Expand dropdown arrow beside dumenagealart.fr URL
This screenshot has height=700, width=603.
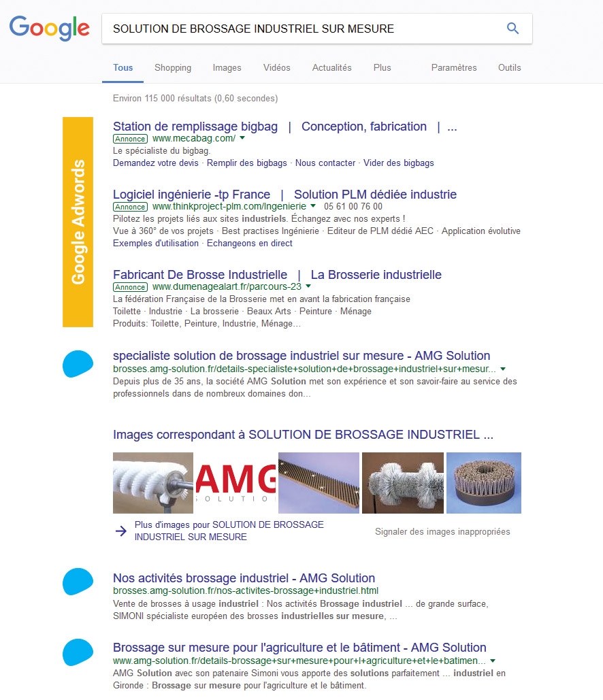(x=308, y=286)
